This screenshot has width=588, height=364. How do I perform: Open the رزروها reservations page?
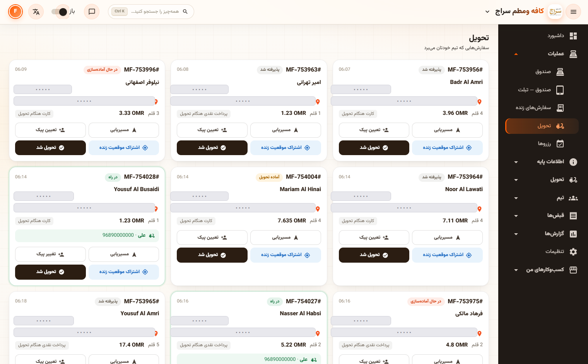(x=542, y=144)
